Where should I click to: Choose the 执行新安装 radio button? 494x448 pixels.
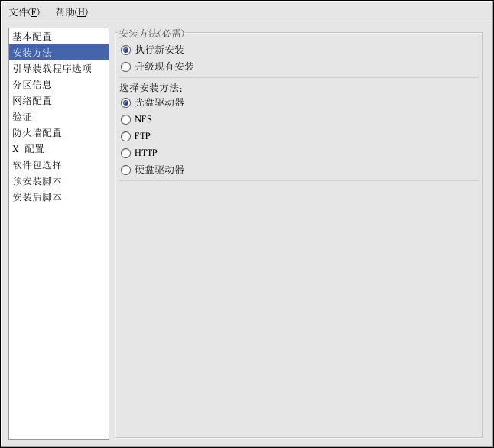pos(125,50)
